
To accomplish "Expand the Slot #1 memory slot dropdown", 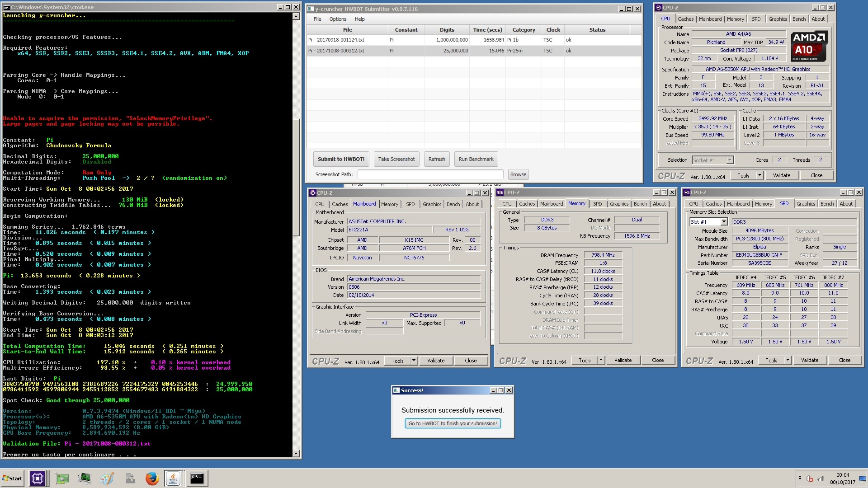I will (724, 222).
